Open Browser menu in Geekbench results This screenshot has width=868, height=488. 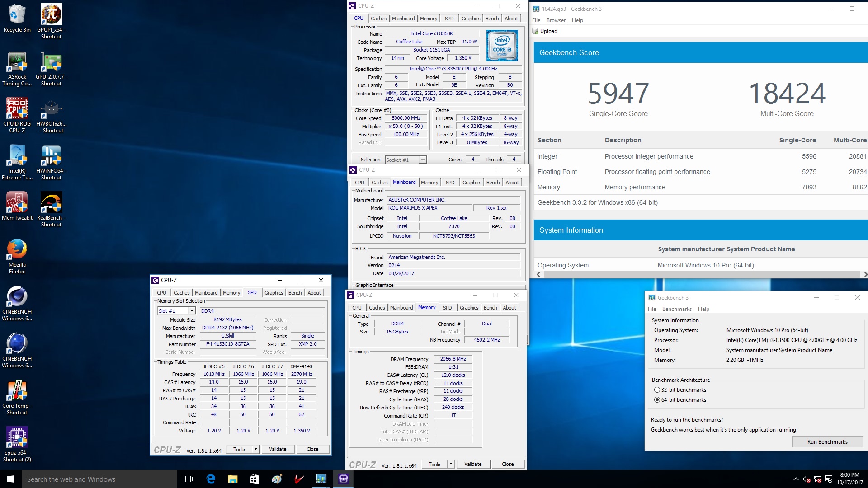pyautogui.click(x=556, y=20)
